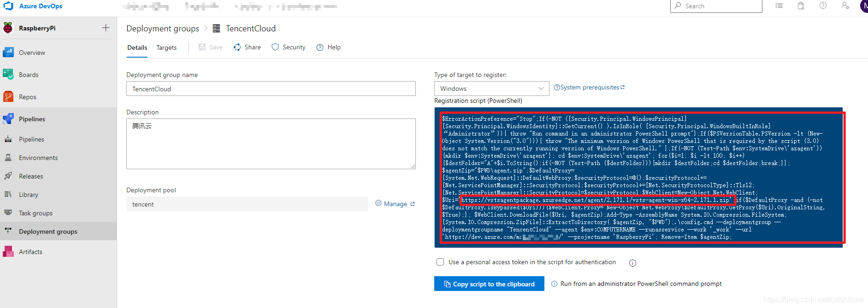Open the RaspberryPi project avatar

pos(8,28)
